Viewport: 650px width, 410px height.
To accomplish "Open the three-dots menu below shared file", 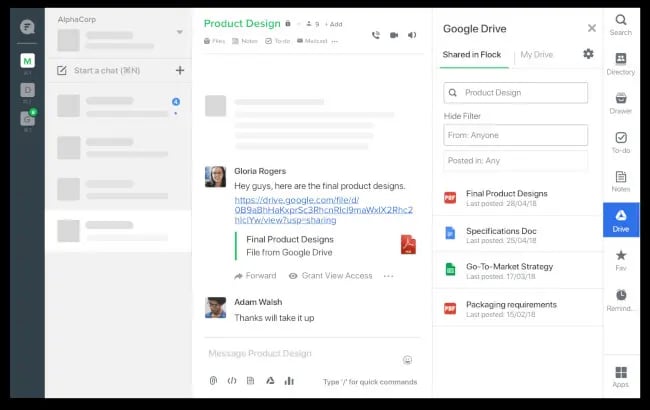I will (389, 276).
